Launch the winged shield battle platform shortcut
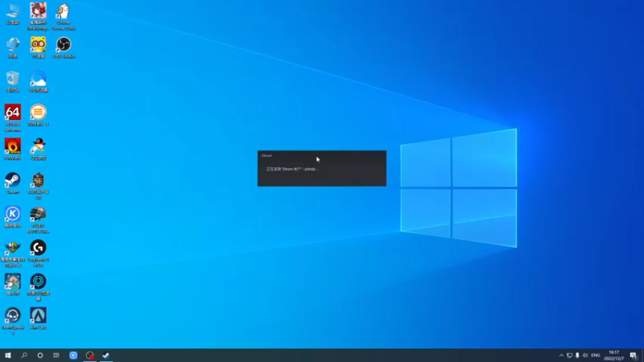This screenshot has width=644, height=362. coord(13,254)
